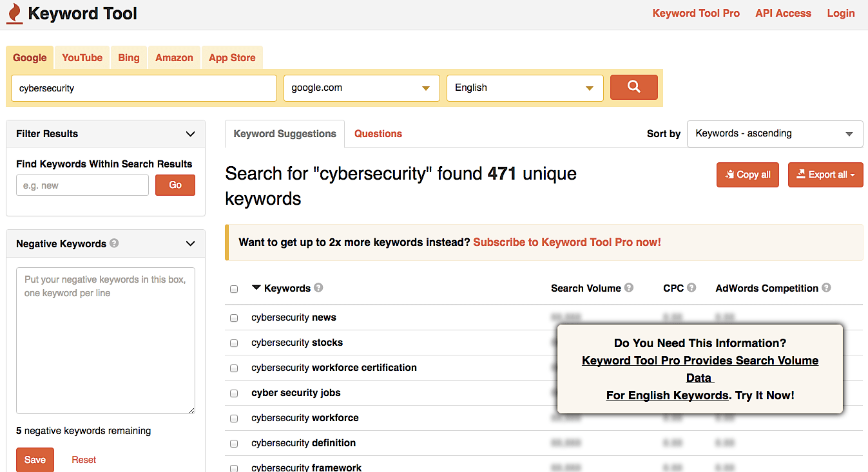Click the help icon next to Negative Keywords

point(114,243)
